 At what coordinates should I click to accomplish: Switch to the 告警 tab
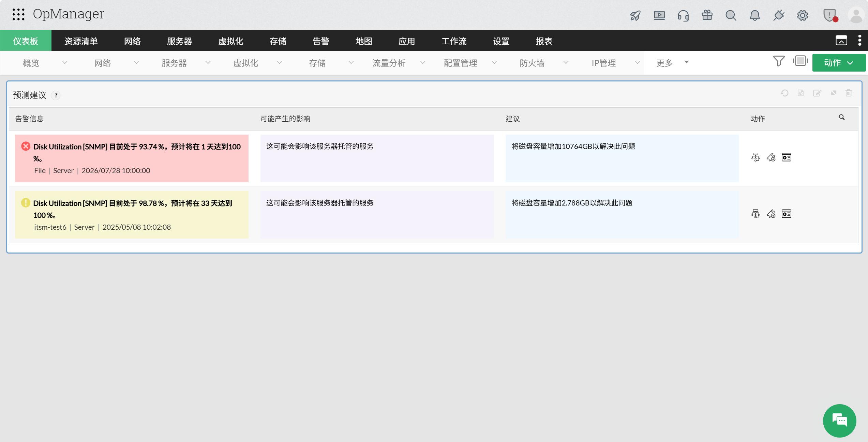(x=321, y=41)
